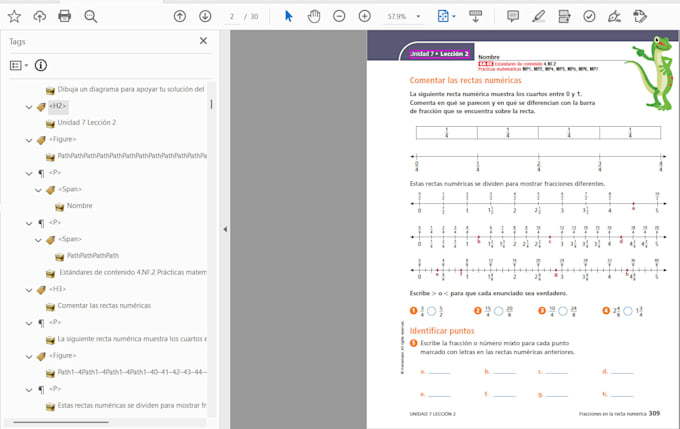Zoom out with minus button
680x429 pixels.
click(x=339, y=16)
